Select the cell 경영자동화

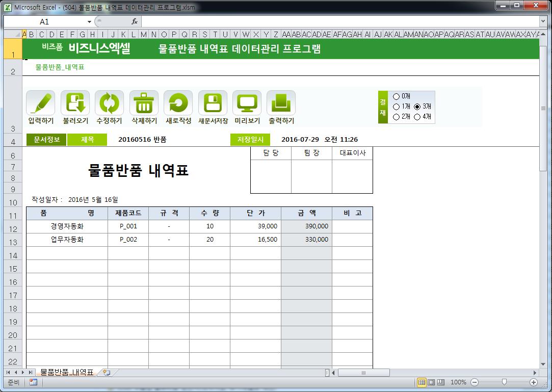click(x=67, y=226)
